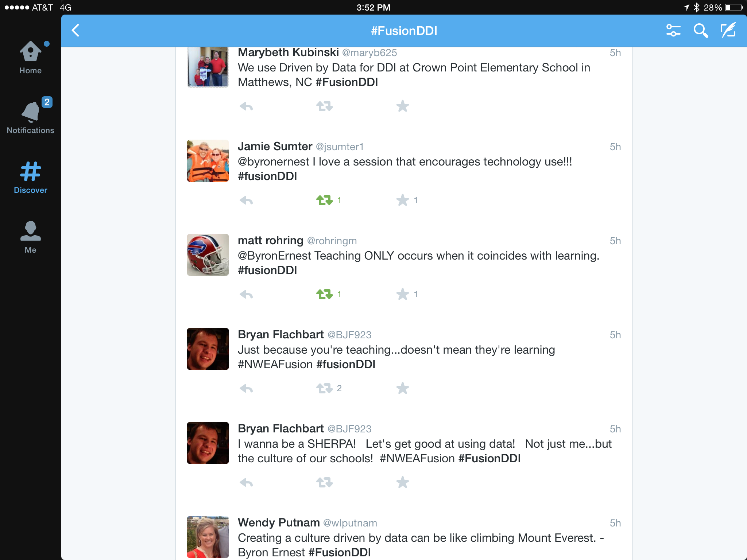Viewport: 747px width, 560px height.
Task: Reply to Wendy Putnam's neighbor Bryan's SHERPA tweet
Action: pyautogui.click(x=246, y=483)
